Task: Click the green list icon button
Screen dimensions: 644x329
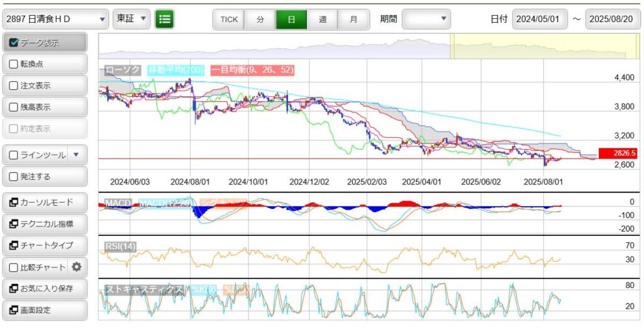Action: coord(165,19)
